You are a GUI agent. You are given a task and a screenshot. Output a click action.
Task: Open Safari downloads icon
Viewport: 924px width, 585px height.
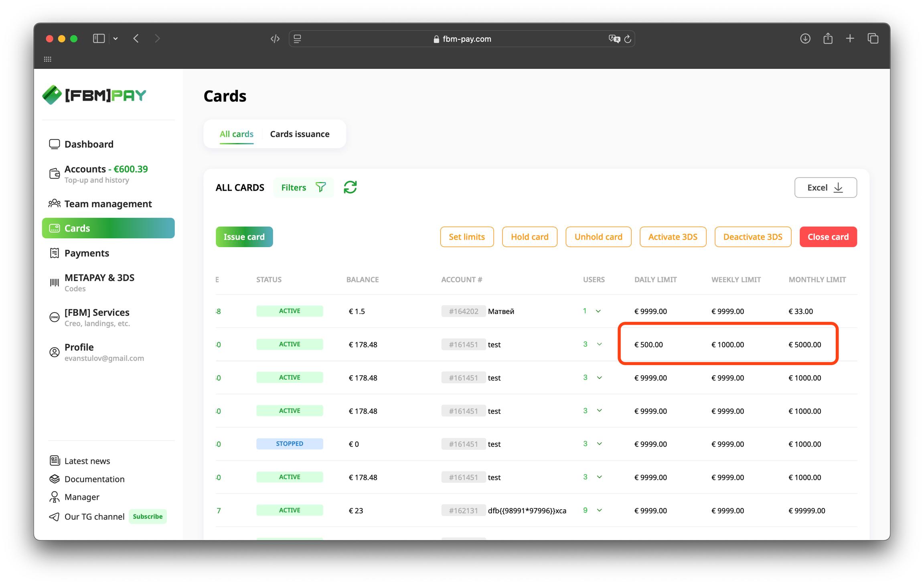[x=805, y=39]
